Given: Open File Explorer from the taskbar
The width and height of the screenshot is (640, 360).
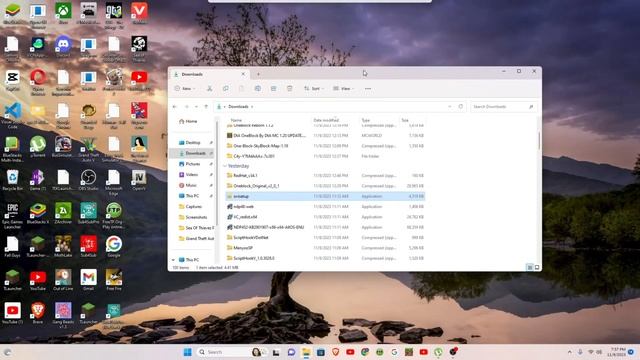Looking at the screenshot, I should pos(306,352).
